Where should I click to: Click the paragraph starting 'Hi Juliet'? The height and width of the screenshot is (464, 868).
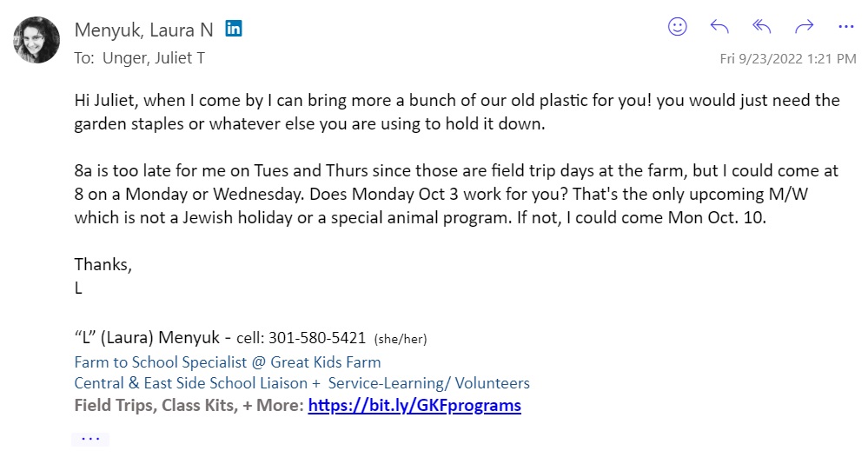click(x=457, y=111)
